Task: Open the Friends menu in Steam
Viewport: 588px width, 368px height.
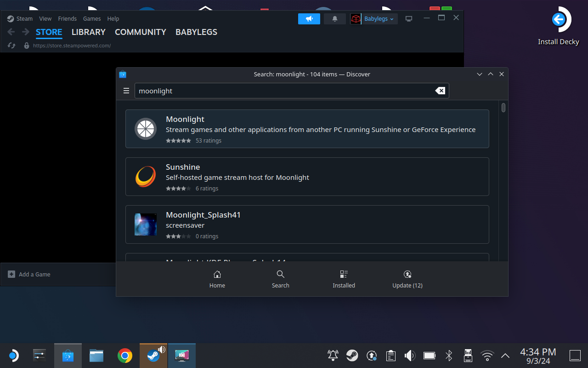Action: pos(68,19)
